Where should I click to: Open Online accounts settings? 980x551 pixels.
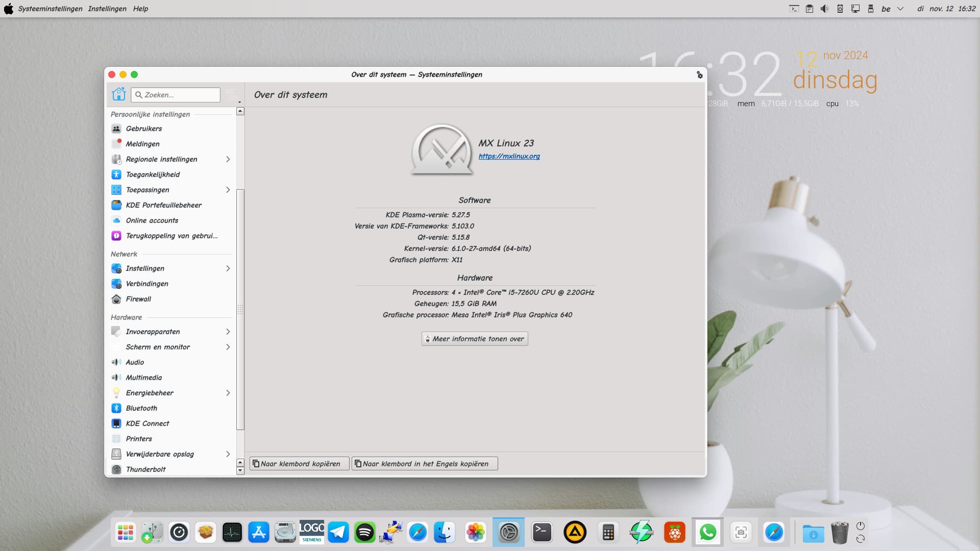(x=171, y=220)
